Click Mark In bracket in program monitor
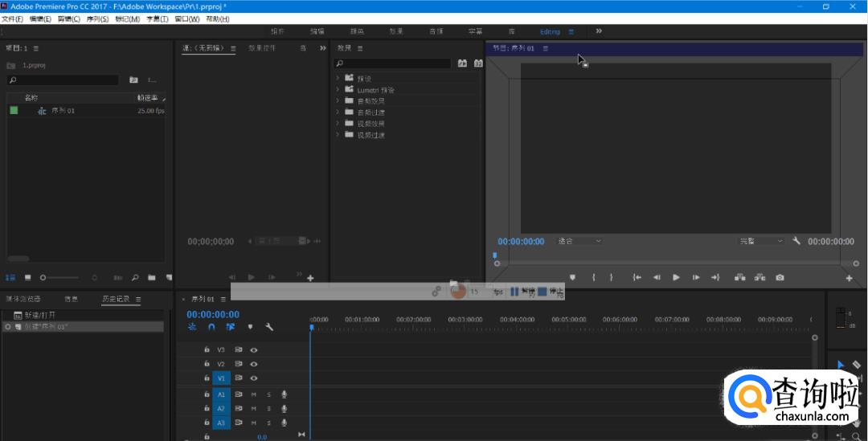 (594, 278)
